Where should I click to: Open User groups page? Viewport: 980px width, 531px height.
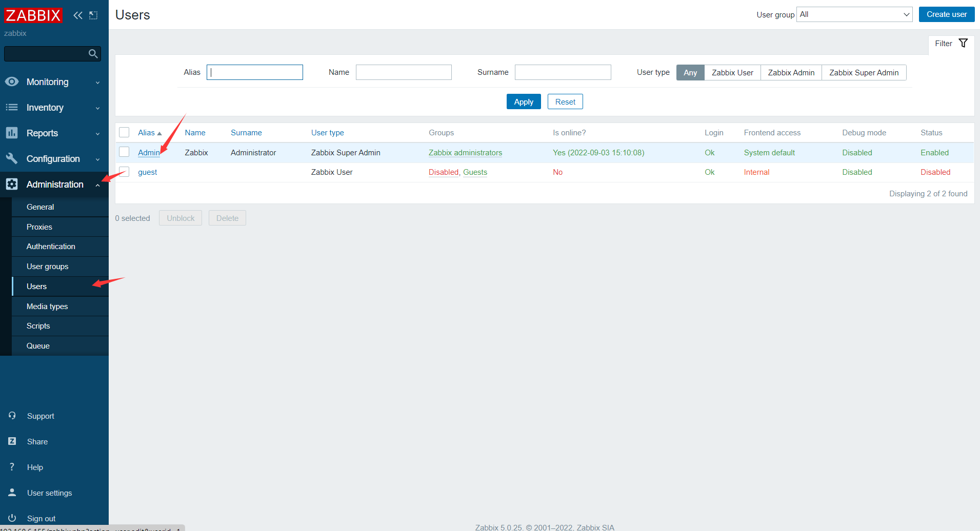coord(60,267)
